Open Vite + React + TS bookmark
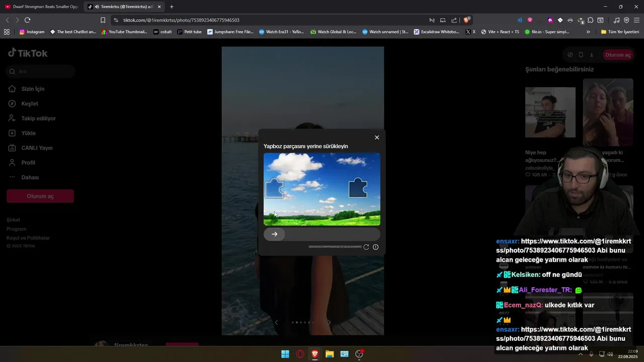Screen dimensions: 644x362 pyautogui.click(x=500, y=32)
